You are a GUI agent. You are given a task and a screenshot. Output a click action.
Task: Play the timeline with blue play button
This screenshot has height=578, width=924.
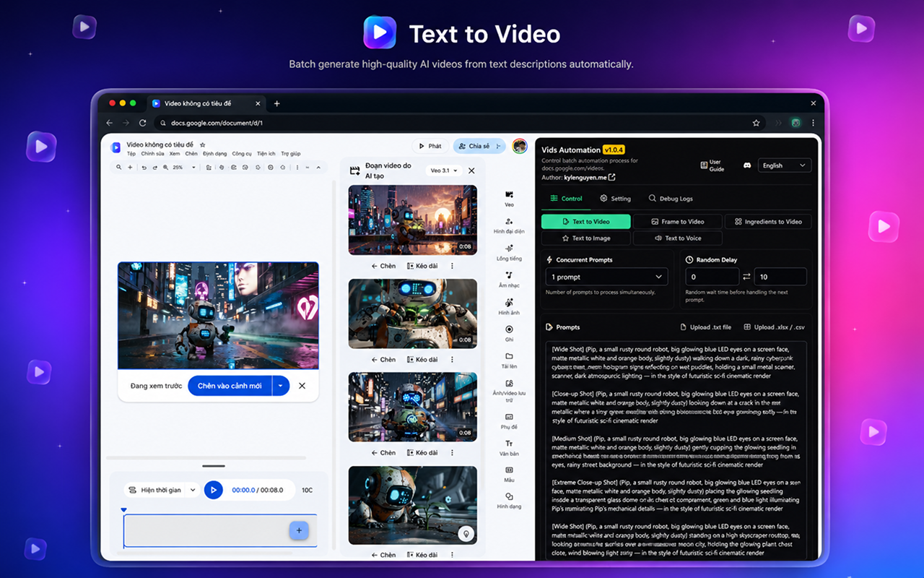213,490
